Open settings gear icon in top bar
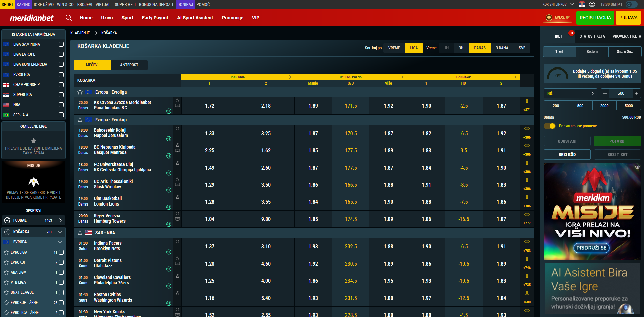The image size is (644, 317). click(x=592, y=4)
